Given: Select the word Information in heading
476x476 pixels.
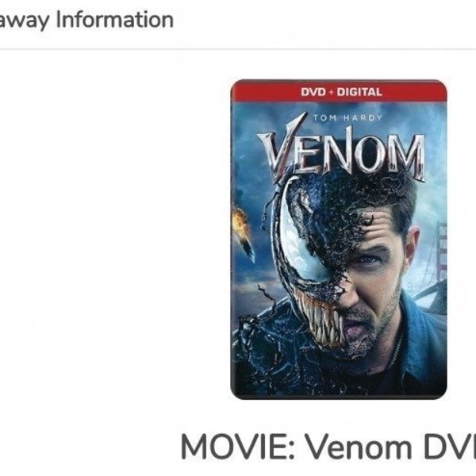Looking at the screenshot, I should click(115, 19).
